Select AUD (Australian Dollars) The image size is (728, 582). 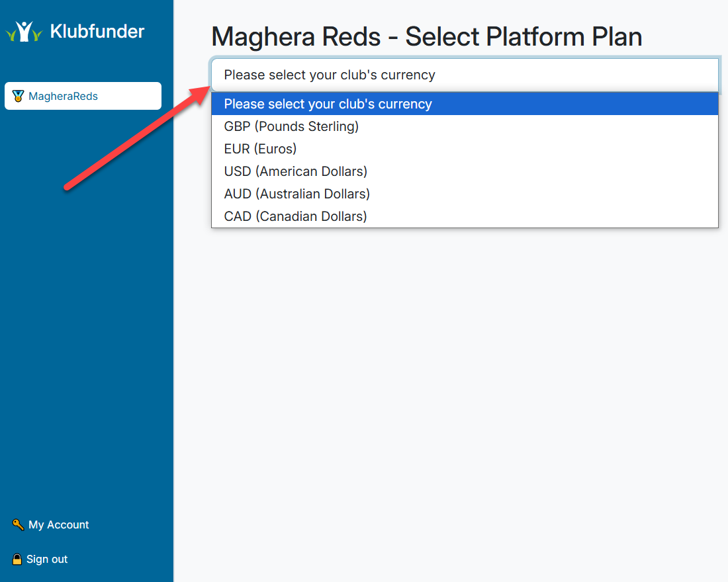pos(296,194)
